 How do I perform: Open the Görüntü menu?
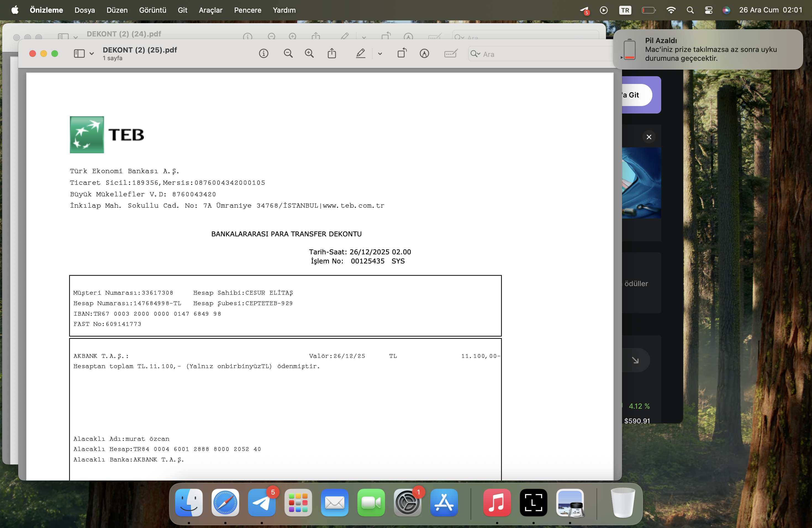152,10
